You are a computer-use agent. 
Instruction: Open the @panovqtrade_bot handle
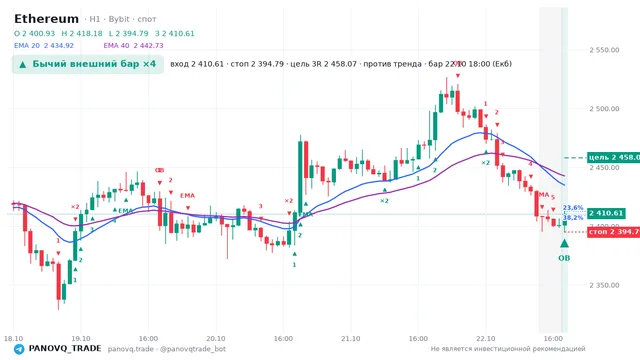[193, 349]
